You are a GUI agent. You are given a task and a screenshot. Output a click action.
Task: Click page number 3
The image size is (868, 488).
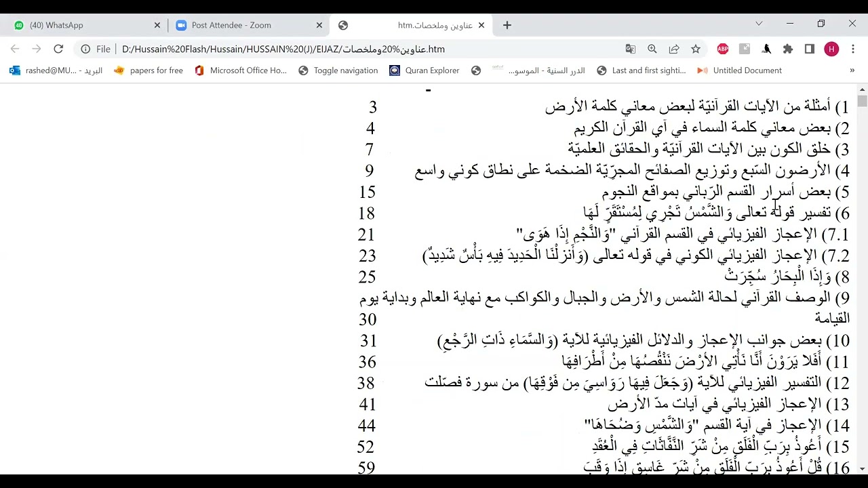[372, 107]
